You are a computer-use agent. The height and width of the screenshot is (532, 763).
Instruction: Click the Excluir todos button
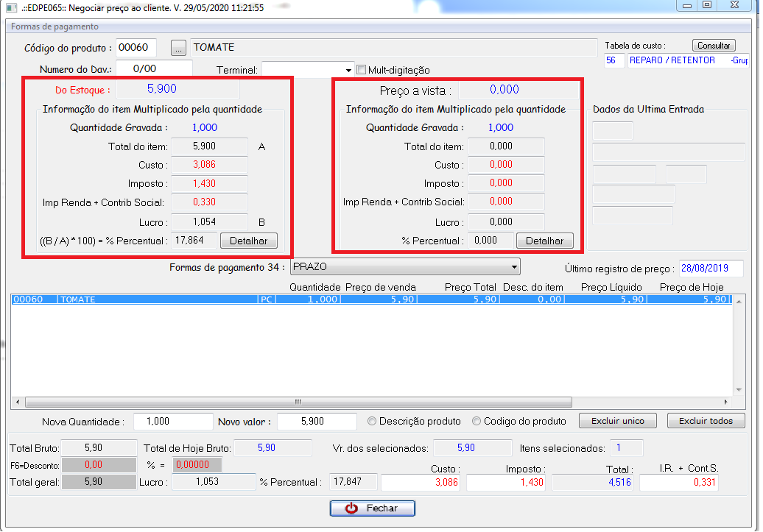click(x=706, y=421)
